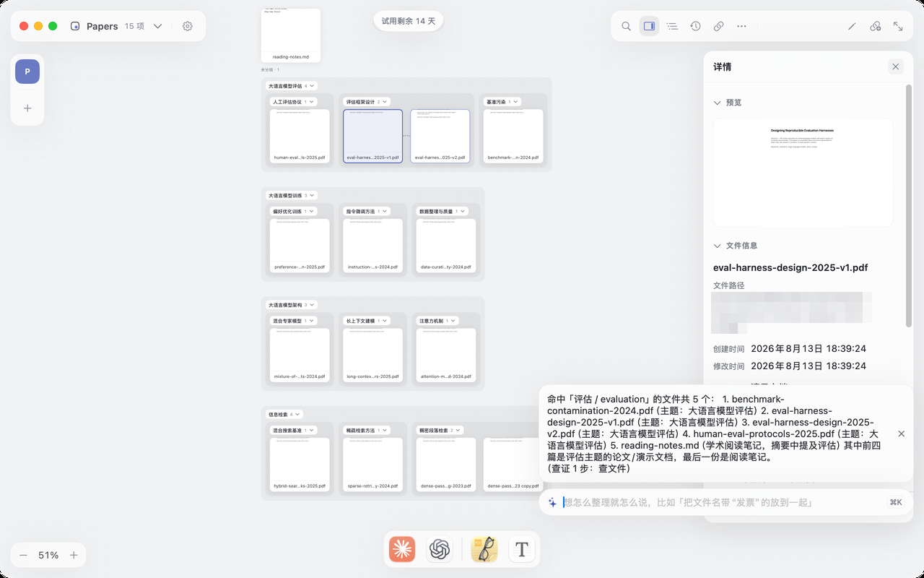Select the line drawing tool
This screenshot has height=578, width=924.
point(852,26)
